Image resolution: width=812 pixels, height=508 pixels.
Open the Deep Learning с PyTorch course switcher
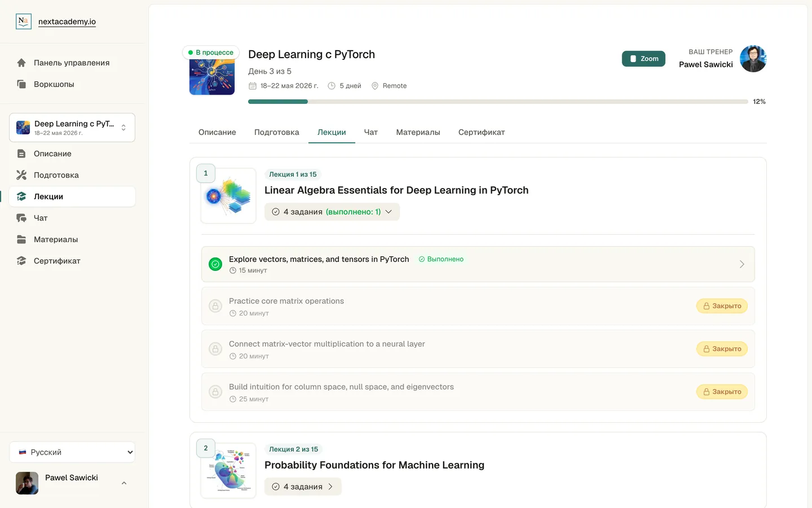click(x=72, y=128)
